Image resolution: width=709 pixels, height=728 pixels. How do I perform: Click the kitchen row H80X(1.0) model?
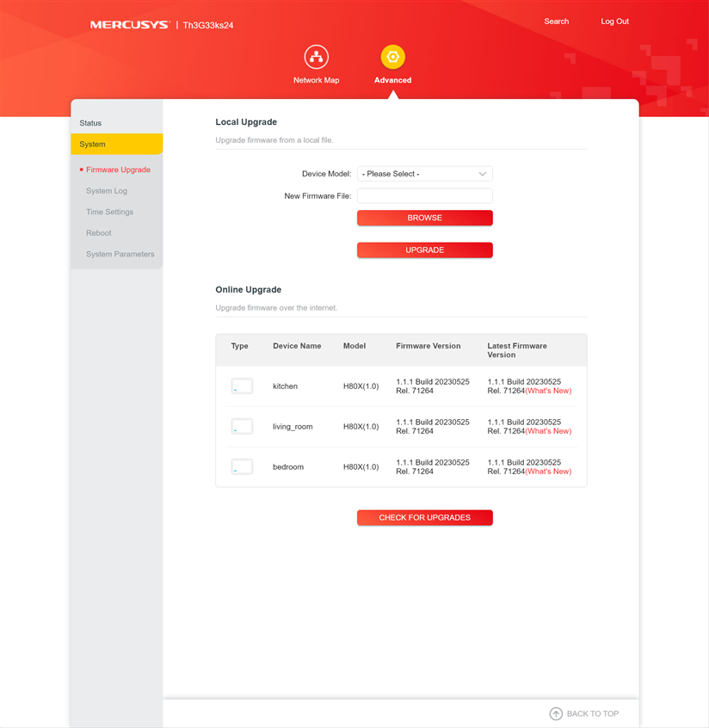click(x=361, y=386)
